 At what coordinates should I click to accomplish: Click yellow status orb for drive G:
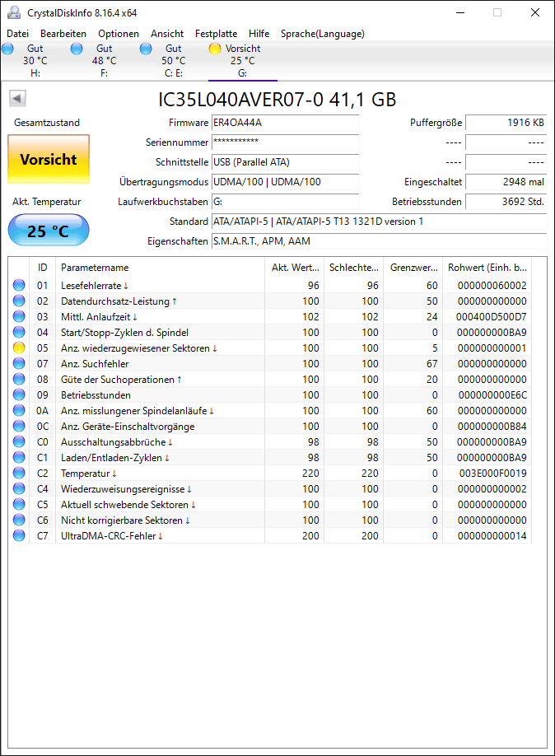click(x=215, y=49)
